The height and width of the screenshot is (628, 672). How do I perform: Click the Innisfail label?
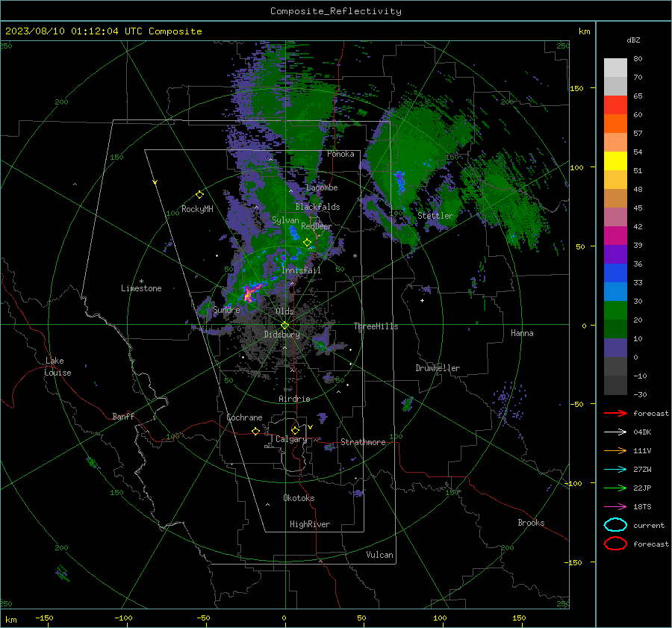301,270
